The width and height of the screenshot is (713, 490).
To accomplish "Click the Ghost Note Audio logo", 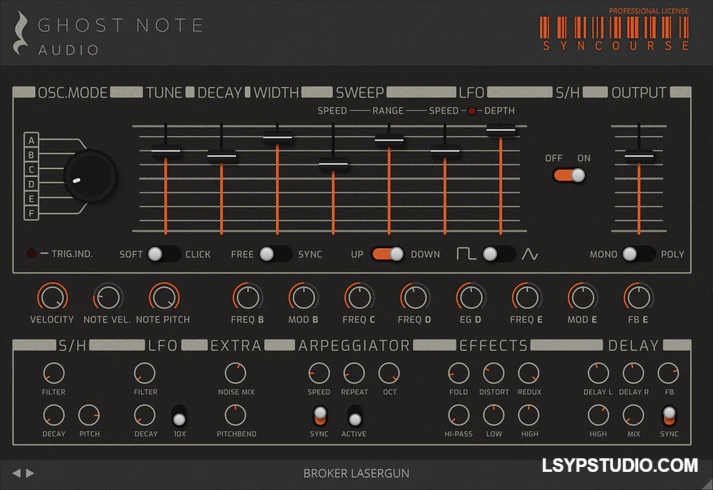I will (x=108, y=33).
